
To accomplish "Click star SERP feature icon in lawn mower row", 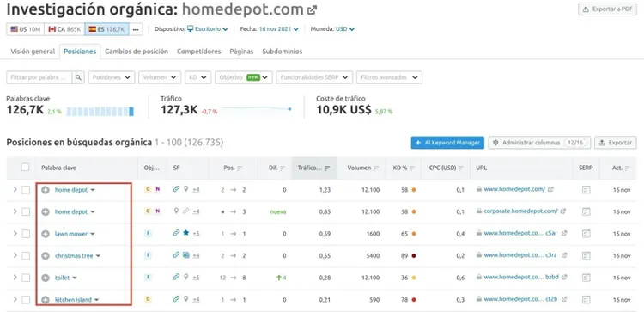I will tap(185, 233).
